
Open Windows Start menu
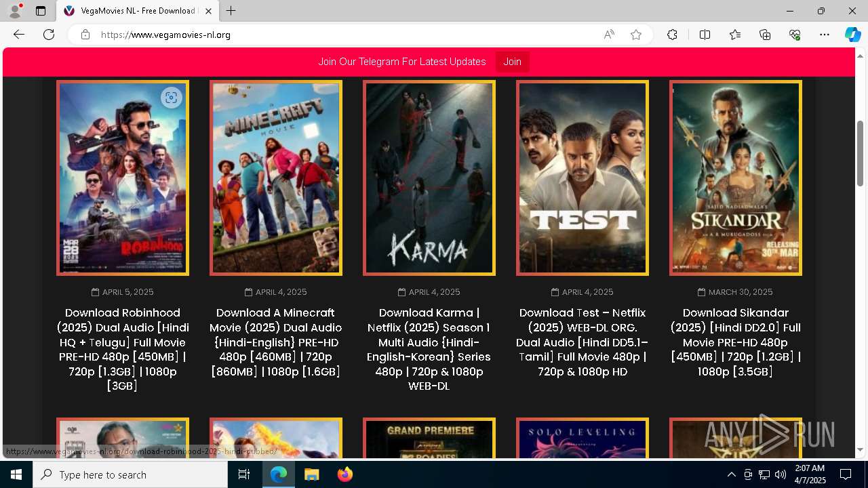16,474
